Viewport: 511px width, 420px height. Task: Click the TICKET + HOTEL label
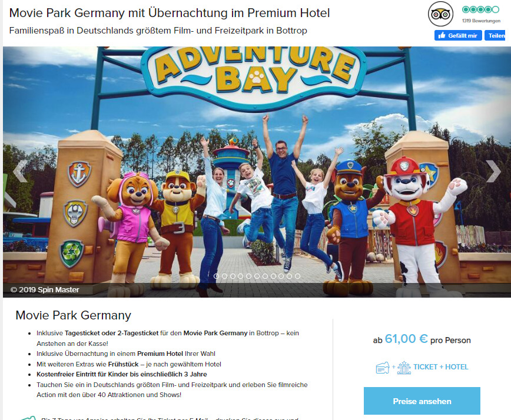440,367
